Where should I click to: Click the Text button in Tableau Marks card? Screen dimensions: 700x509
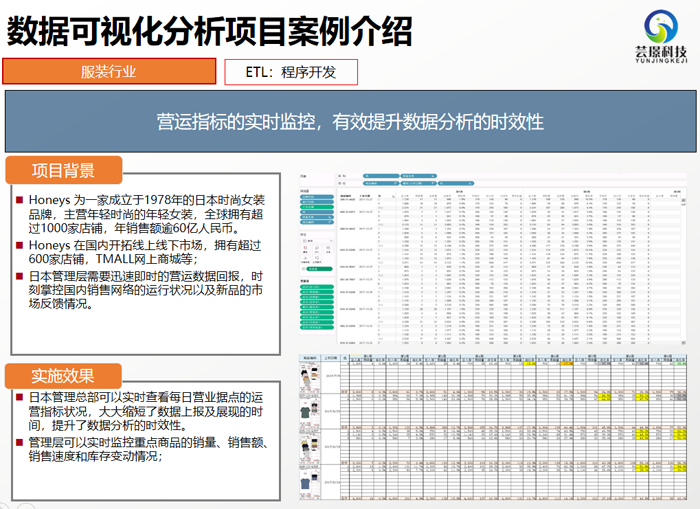(328, 249)
